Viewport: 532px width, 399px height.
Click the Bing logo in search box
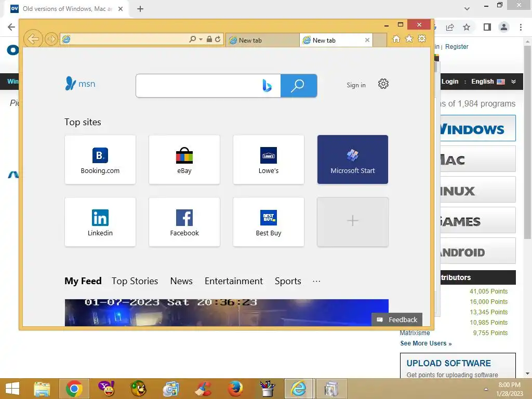tap(267, 86)
